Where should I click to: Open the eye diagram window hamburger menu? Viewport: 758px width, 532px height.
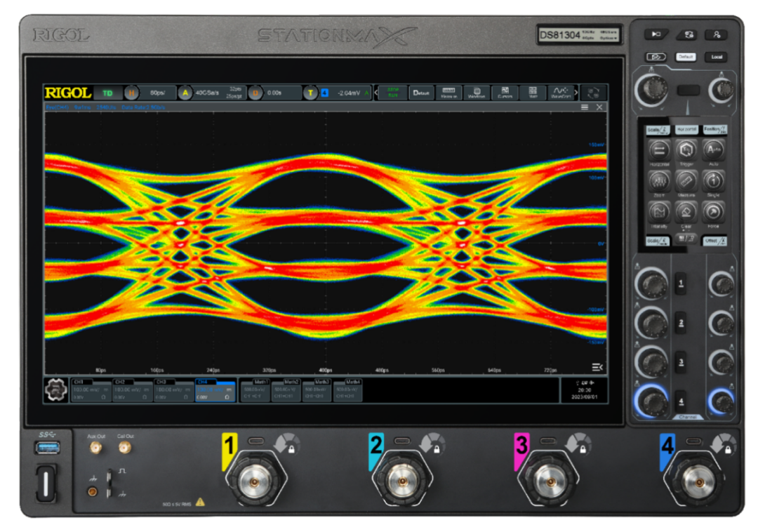pyautogui.click(x=585, y=107)
